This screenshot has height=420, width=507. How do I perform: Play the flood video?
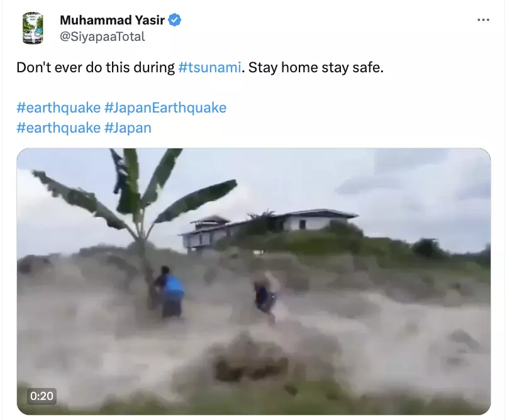pyautogui.click(x=254, y=282)
